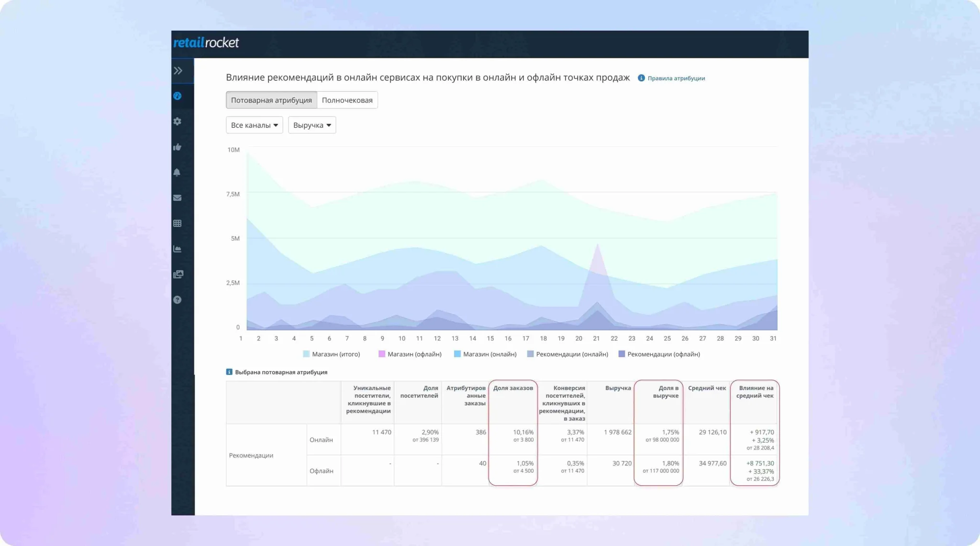This screenshot has height=546, width=980.
Task: Click the thumbs-up recommendations icon
Action: point(178,147)
